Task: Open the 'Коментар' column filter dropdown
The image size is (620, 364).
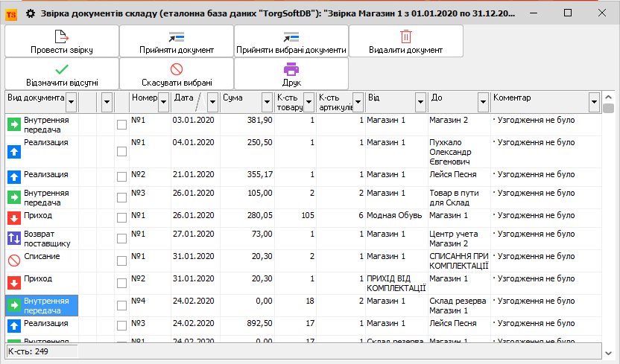Action: 594,101
